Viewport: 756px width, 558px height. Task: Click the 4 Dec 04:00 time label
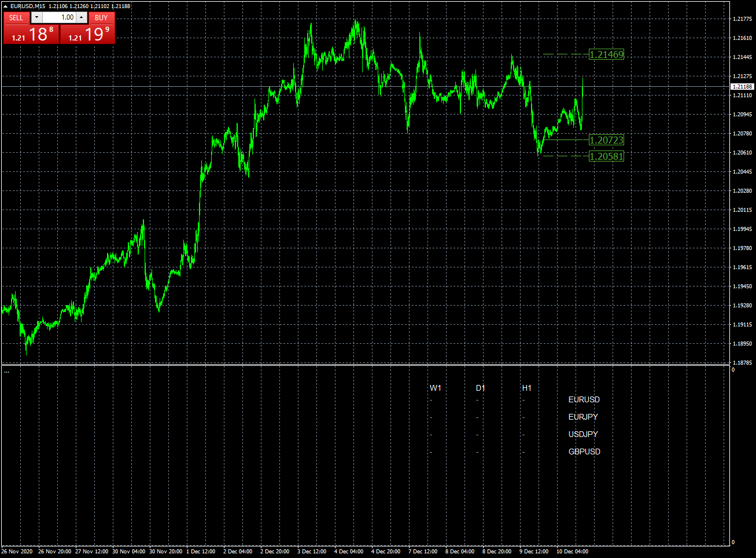click(349, 551)
